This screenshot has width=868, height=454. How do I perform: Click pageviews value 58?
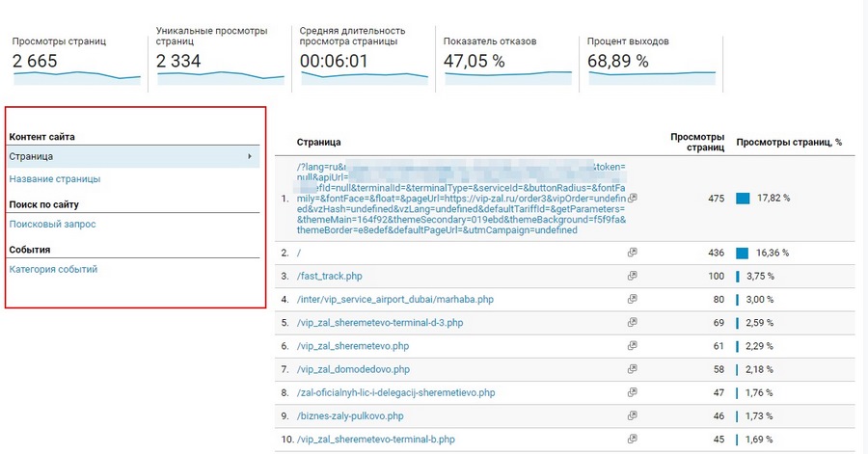[719, 369]
